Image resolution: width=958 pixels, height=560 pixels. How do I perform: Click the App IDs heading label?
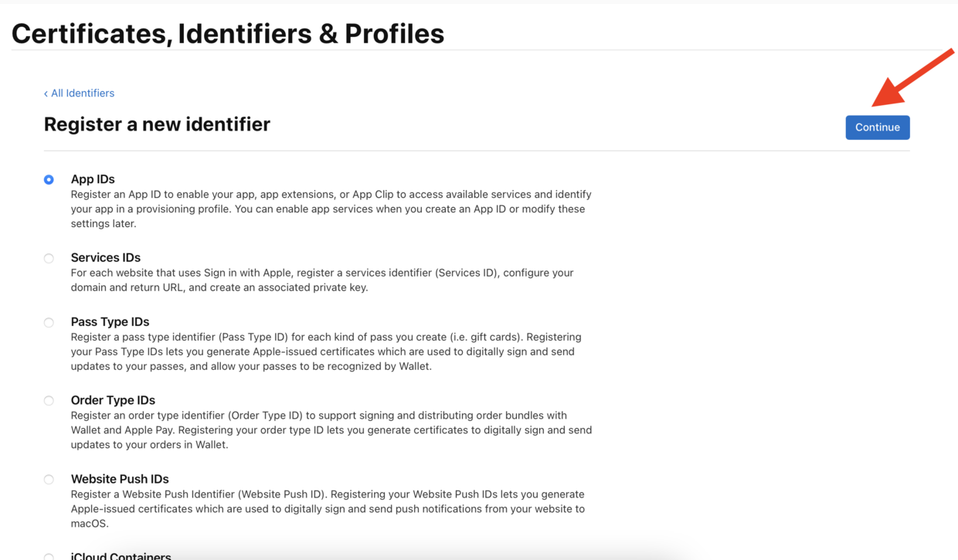(x=93, y=178)
